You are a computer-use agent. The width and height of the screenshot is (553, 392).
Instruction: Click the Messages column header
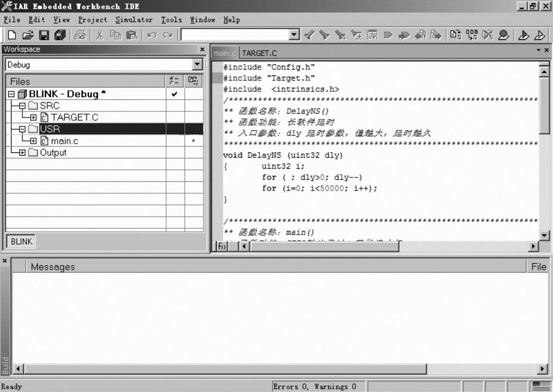coord(276,266)
